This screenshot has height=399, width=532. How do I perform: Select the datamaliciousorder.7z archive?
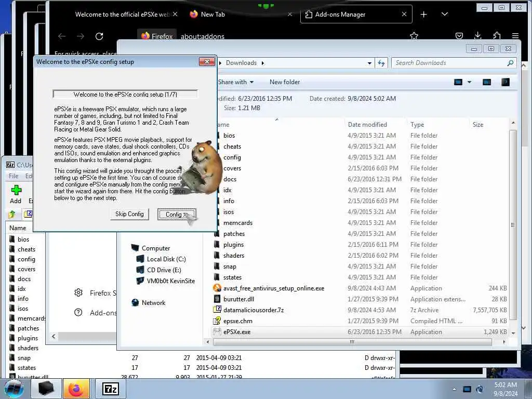click(253, 310)
